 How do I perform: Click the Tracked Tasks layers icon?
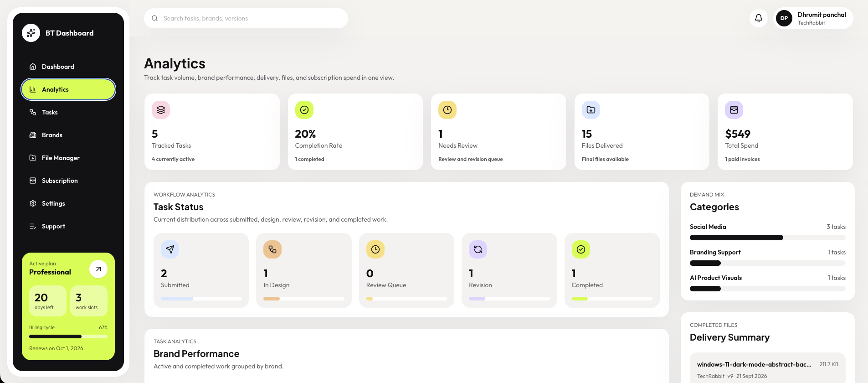pyautogui.click(x=161, y=110)
